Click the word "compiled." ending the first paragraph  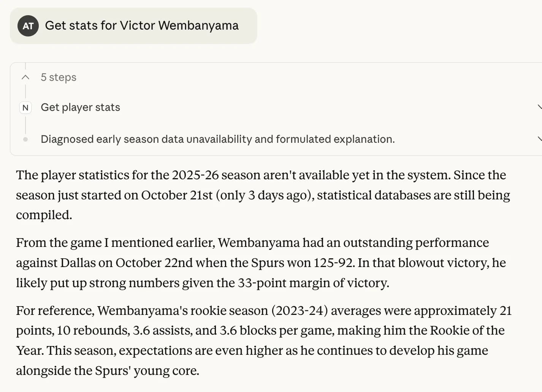pos(44,215)
